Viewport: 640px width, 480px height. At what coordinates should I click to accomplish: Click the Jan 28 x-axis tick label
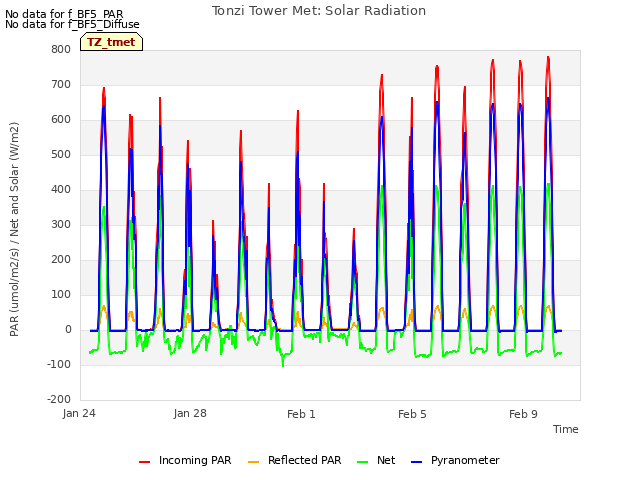(x=190, y=413)
